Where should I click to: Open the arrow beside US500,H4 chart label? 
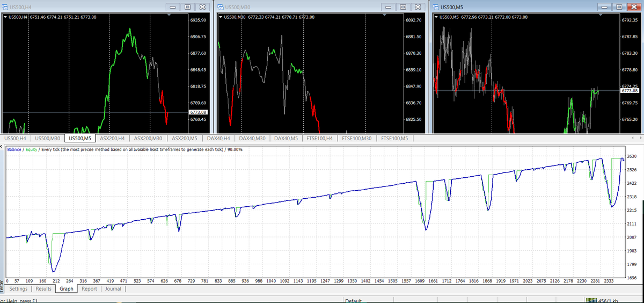[x=5, y=17]
